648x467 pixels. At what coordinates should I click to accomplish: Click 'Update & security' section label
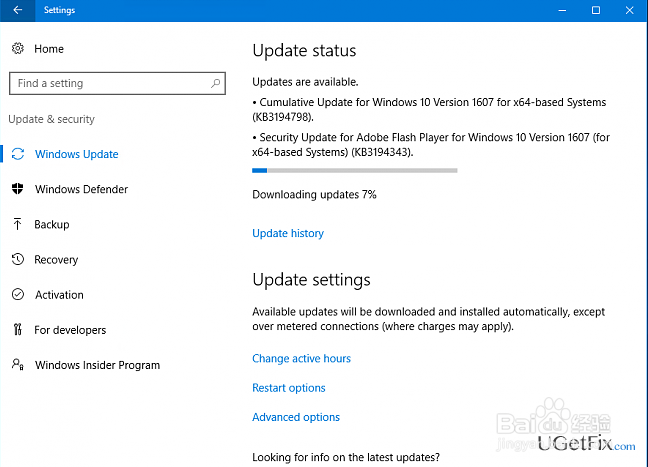pyautogui.click(x=52, y=119)
